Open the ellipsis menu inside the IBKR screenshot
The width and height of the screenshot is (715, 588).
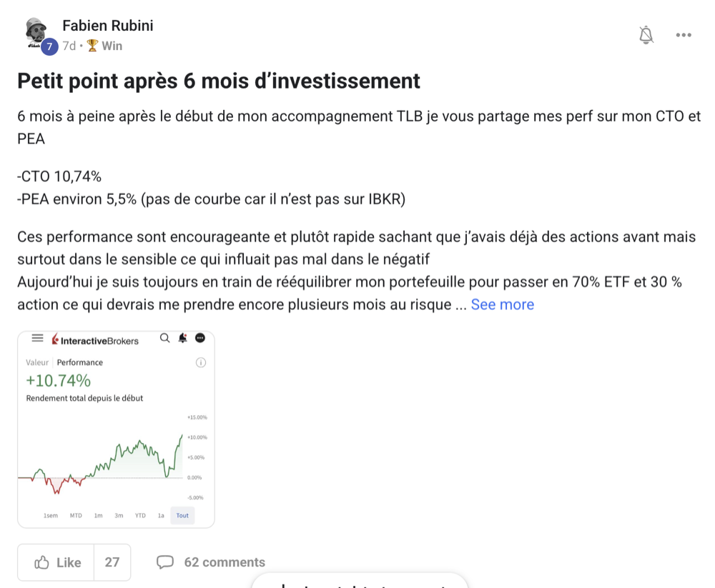[x=200, y=337]
